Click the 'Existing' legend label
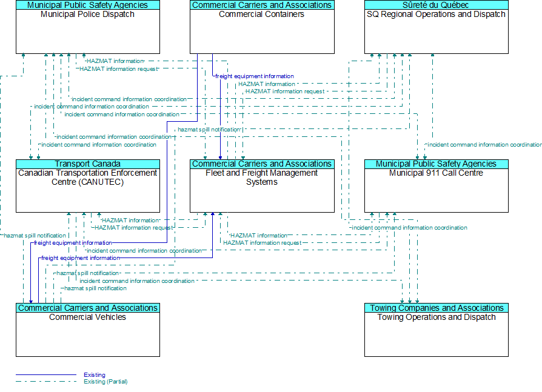This screenshot has height=392, width=542. click(95, 374)
